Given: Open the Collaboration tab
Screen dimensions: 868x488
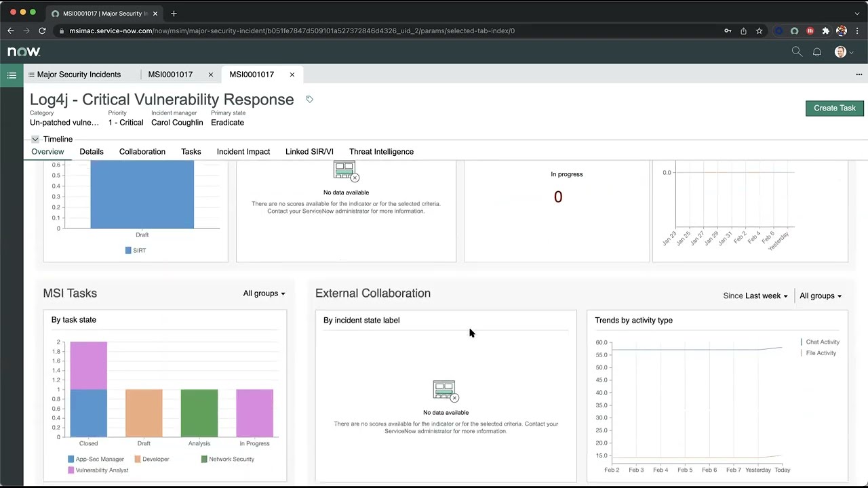Looking at the screenshot, I should coord(142,152).
